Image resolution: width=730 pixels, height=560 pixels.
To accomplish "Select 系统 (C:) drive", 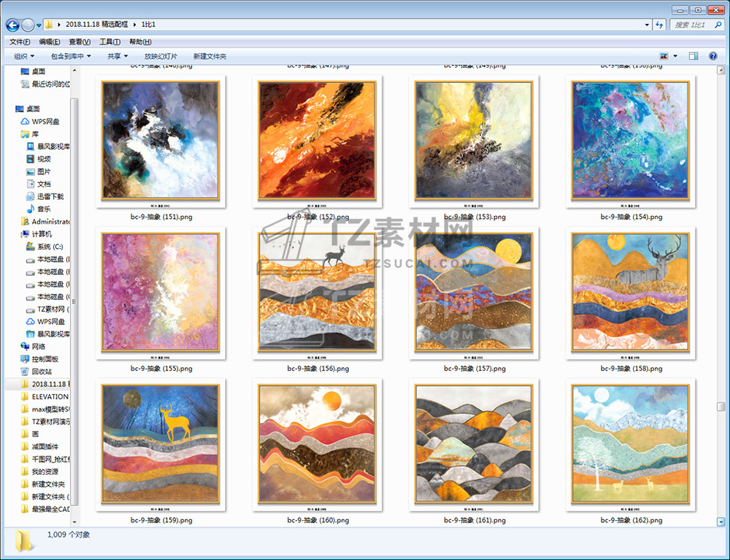I will tap(45, 247).
